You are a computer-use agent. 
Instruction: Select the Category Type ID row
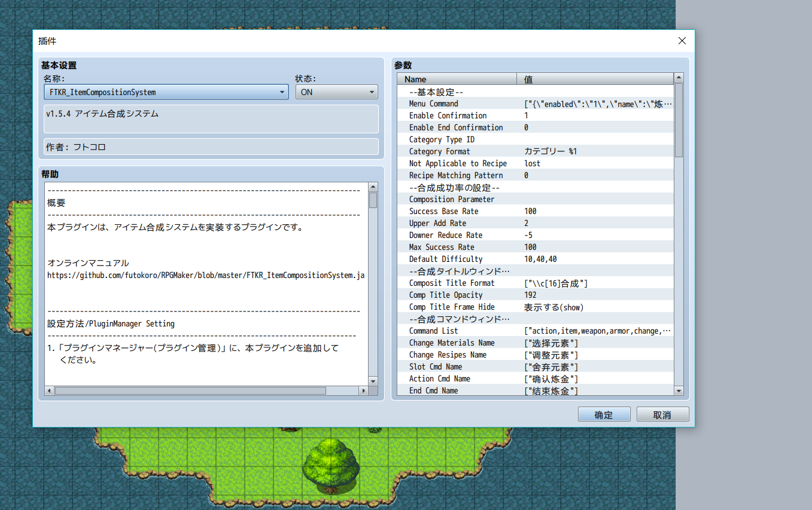pyautogui.click(x=536, y=139)
